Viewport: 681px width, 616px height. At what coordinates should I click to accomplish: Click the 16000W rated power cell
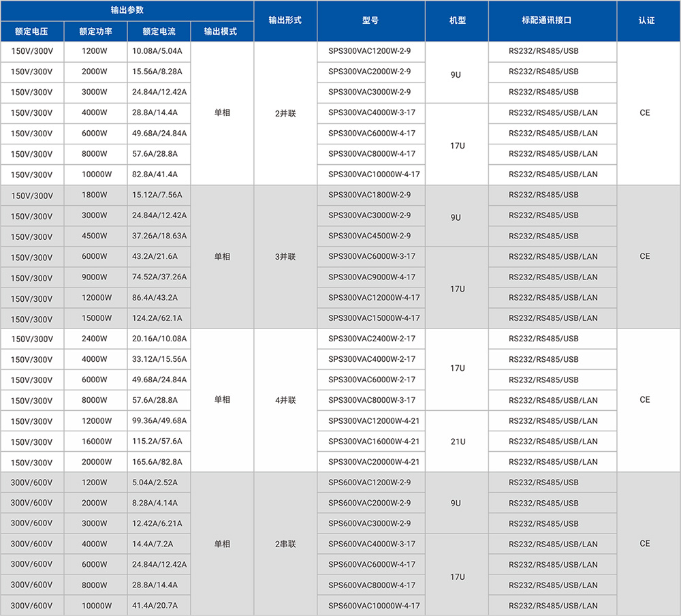click(95, 442)
